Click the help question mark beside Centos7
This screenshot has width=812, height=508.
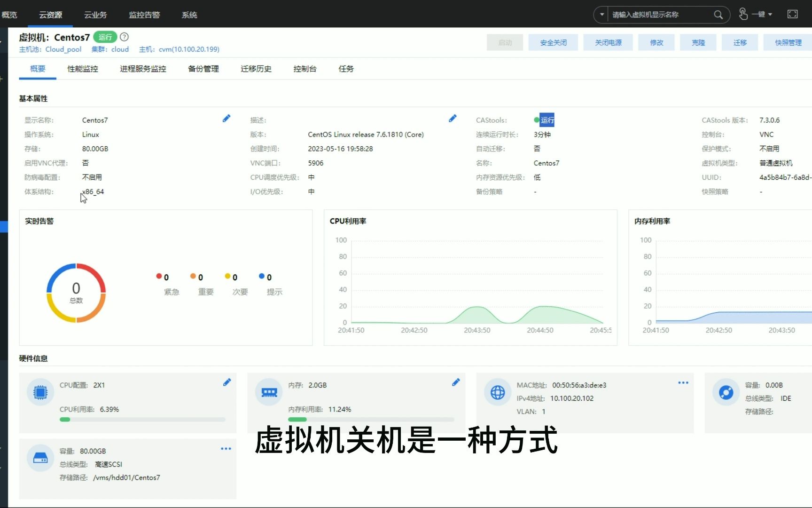[x=124, y=37]
